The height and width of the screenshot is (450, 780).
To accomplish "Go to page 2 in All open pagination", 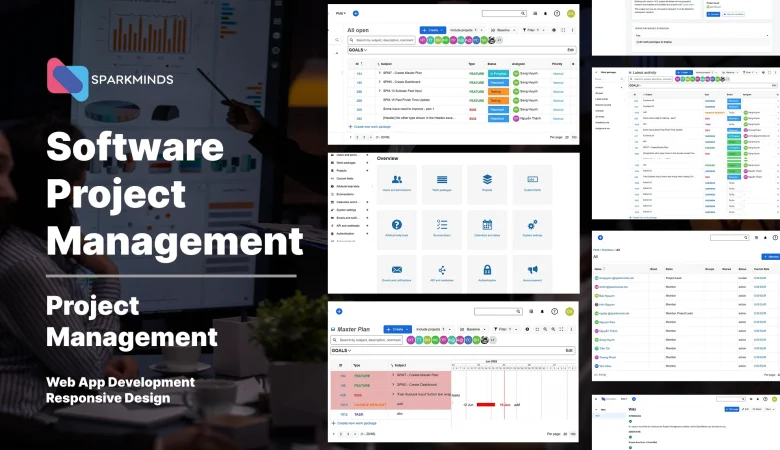I will coord(357,137).
